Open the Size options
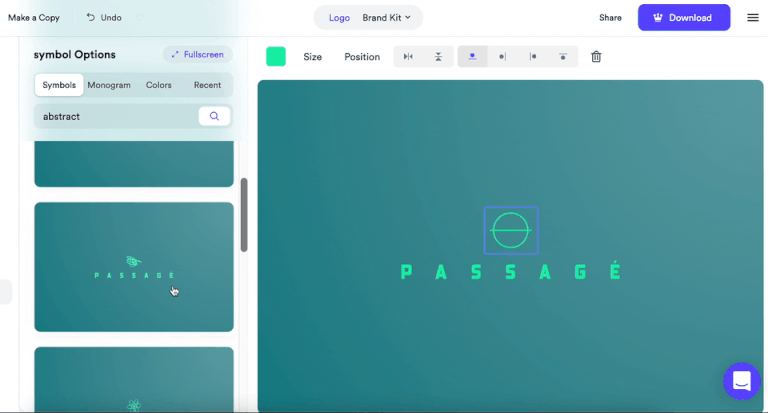768x413 pixels. coord(312,57)
